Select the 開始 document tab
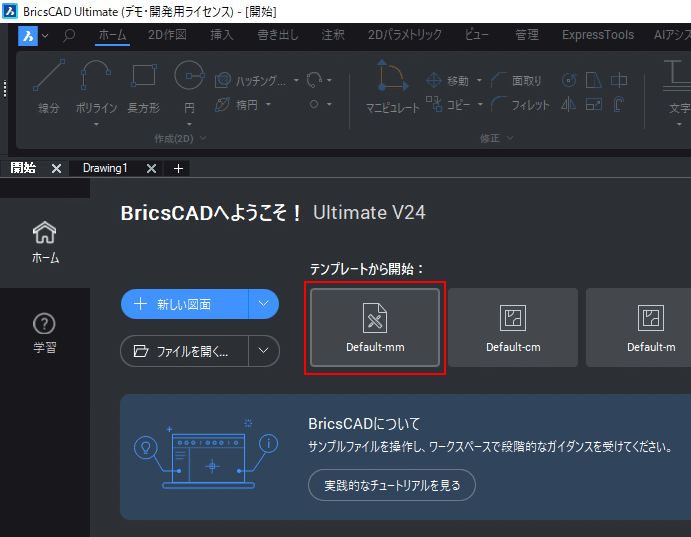 point(23,168)
